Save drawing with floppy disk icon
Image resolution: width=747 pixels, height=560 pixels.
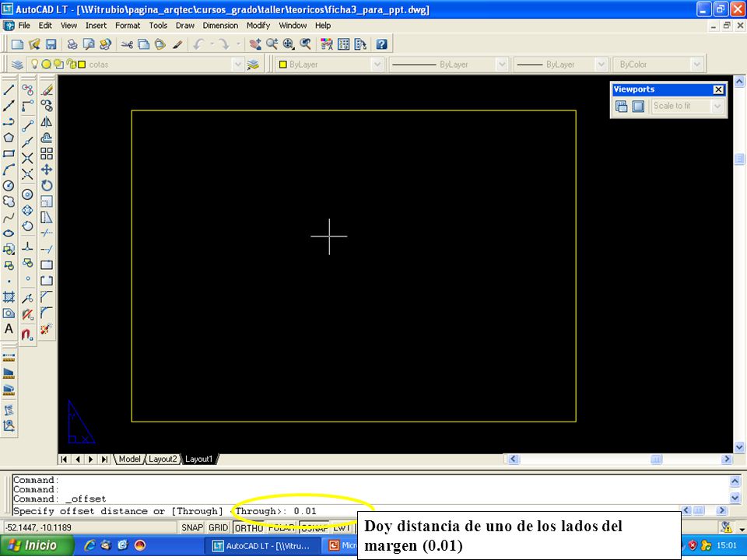click(x=51, y=44)
